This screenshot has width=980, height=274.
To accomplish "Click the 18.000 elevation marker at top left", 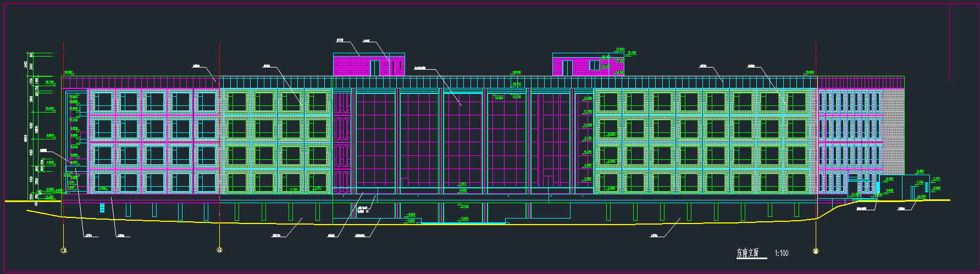I will click(x=68, y=72).
